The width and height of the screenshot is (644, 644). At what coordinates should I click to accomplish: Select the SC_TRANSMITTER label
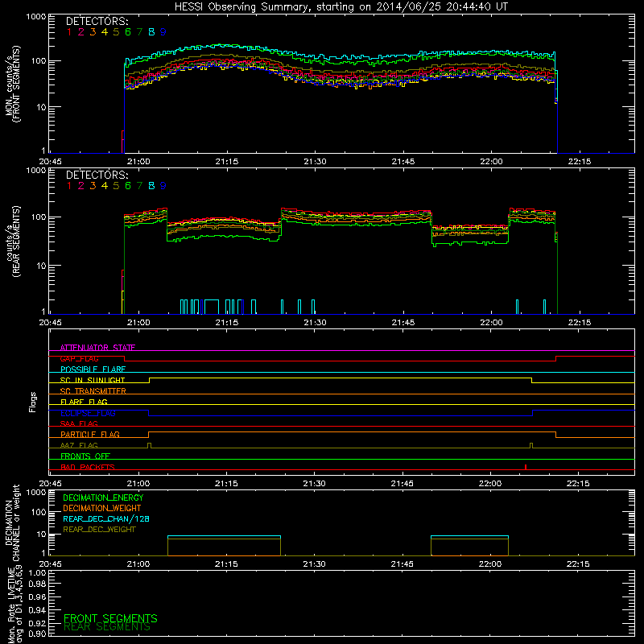pos(93,391)
